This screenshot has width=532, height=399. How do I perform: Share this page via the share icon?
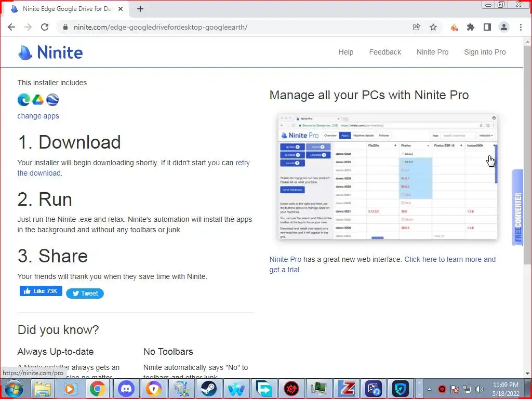pos(416,27)
